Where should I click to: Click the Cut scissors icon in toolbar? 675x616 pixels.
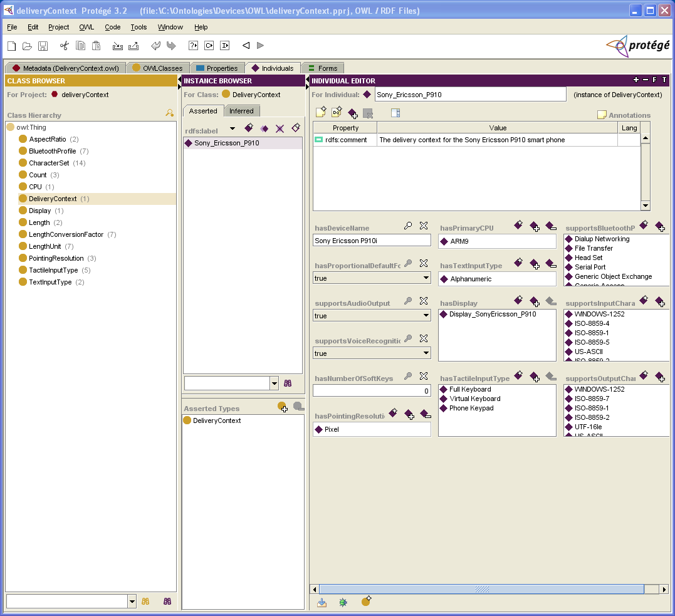click(x=64, y=46)
